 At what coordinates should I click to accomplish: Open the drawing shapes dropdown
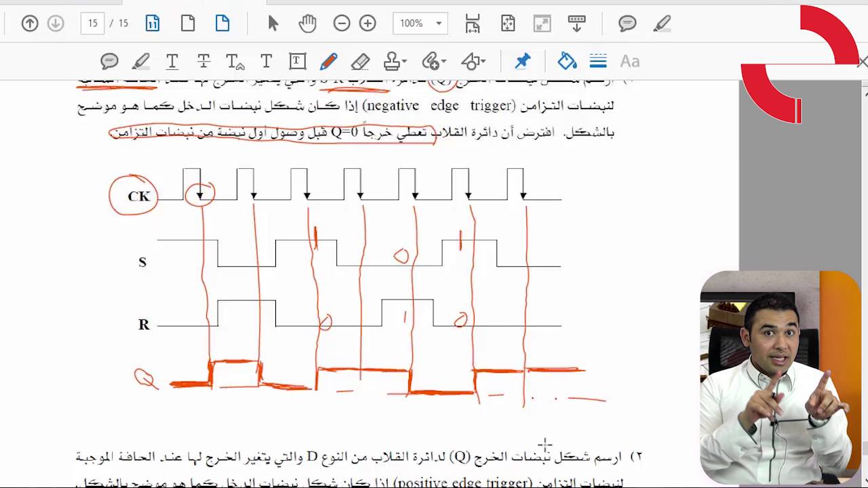click(473, 62)
